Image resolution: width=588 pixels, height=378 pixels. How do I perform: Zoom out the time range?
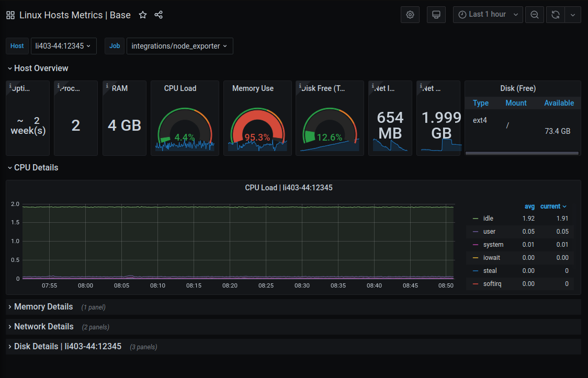[x=534, y=14]
